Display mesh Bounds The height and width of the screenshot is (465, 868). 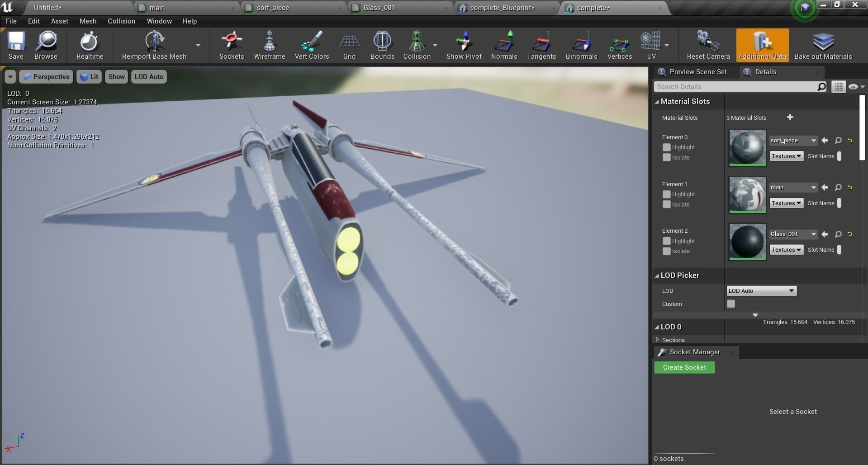click(x=382, y=45)
